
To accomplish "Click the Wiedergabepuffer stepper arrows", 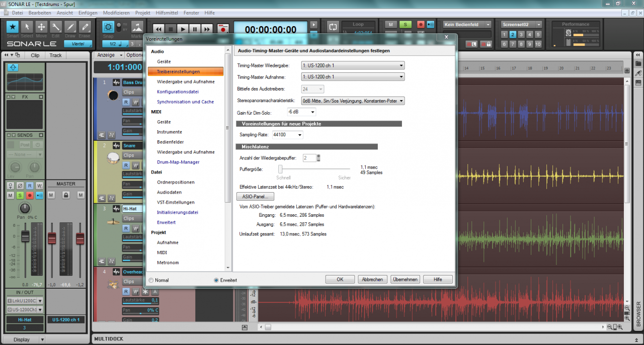I will 318,158.
